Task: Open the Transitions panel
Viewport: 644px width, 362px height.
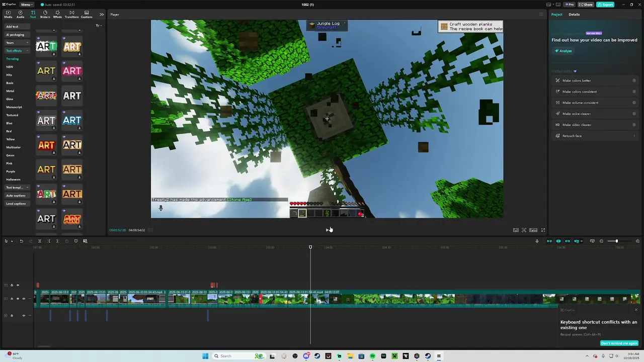Action: [x=72, y=14]
